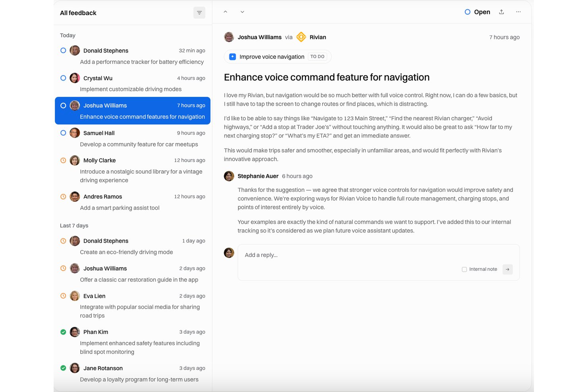Image resolution: width=588 pixels, height=392 pixels.
Task: Click Molly Clarke's avatar in the list
Action: click(x=75, y=160)
